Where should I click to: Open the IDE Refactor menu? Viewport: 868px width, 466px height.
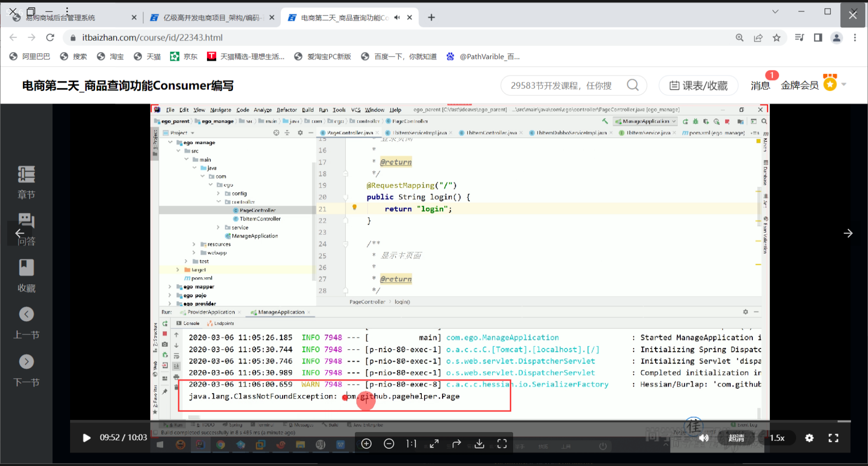click(287, 110)
